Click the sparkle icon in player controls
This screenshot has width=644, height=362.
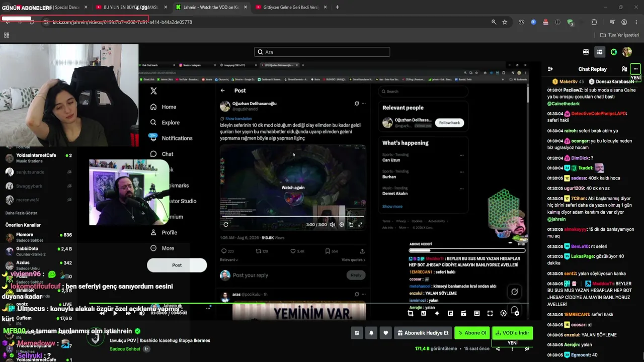click(437, 313)
